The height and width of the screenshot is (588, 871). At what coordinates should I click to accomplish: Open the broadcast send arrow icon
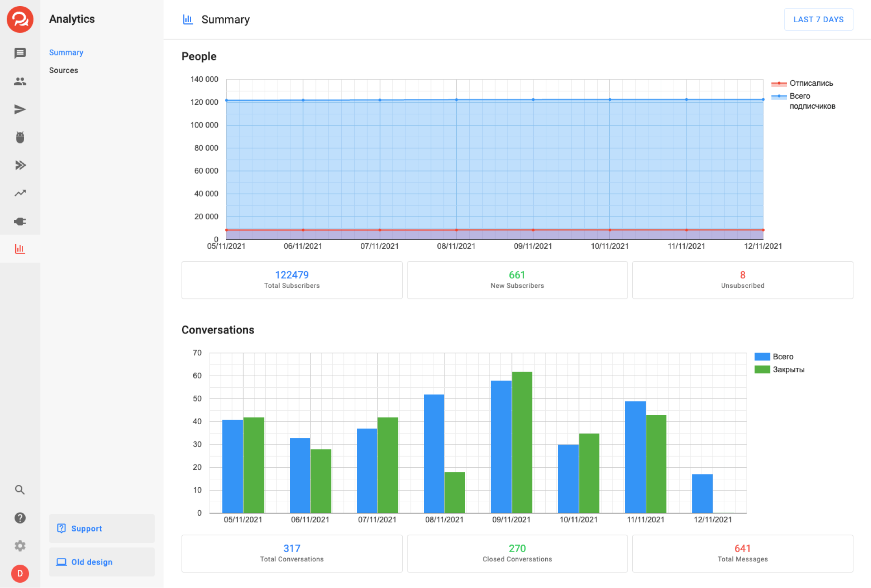click(20, 109)
